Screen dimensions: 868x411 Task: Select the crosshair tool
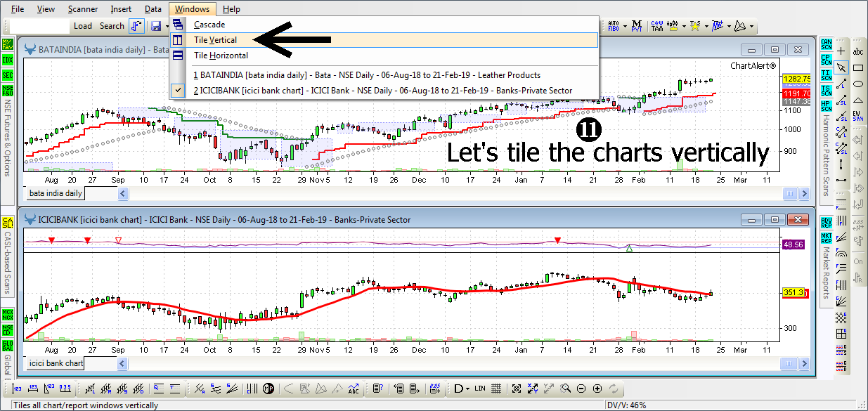coord(842,51)
